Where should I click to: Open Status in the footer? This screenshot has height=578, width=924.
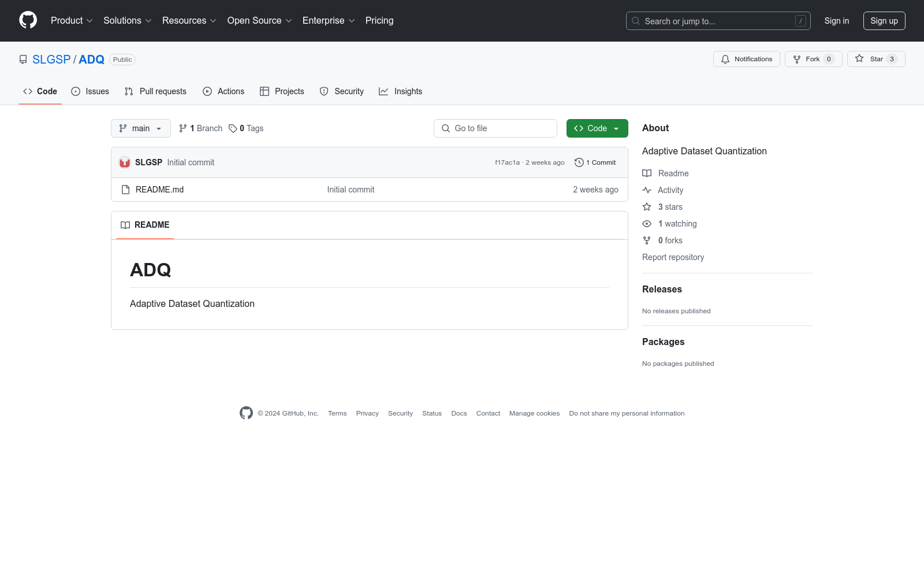pos(432,413)
